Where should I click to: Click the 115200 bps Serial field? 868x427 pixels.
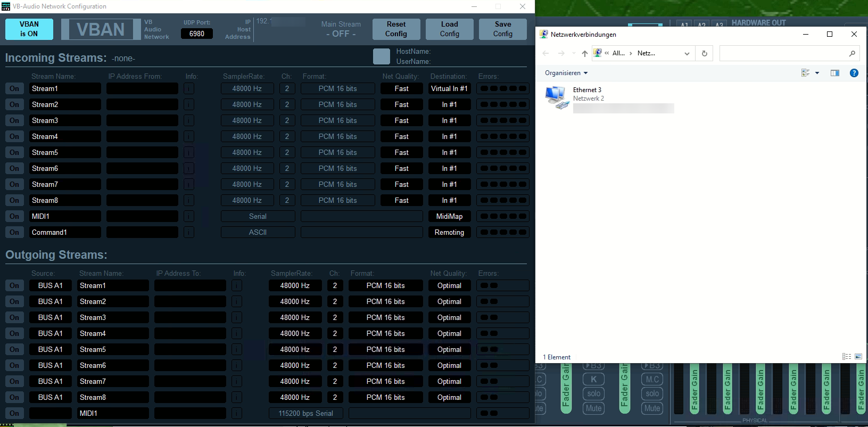point(305,414)
